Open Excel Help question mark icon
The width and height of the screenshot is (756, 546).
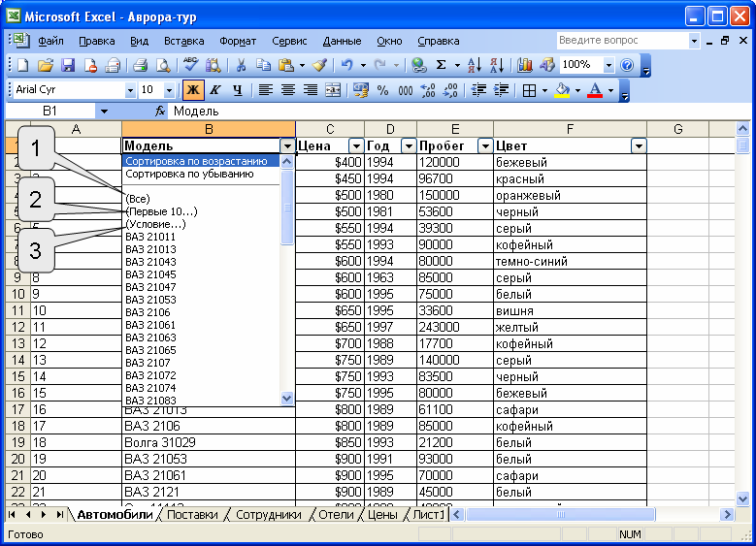(627, 65)
